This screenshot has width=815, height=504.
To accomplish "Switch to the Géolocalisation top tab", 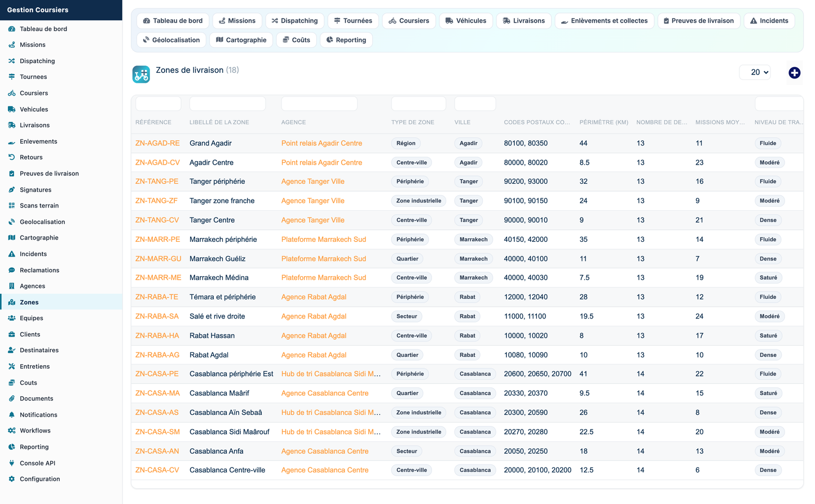I will pos(171,40).
